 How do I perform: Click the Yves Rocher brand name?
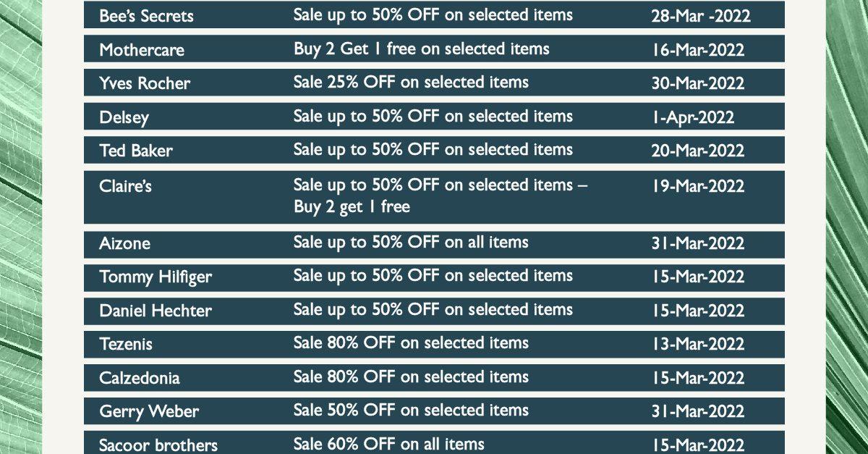pyautogui.click(x=145, y=83)
